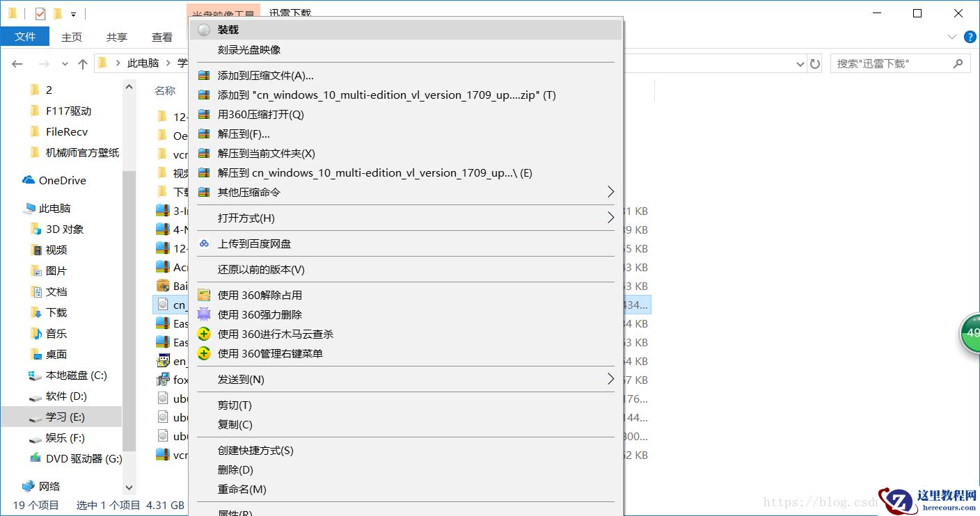
Task: Expand the 打开方式(H) submenu arrow
Action: [610, 218]
